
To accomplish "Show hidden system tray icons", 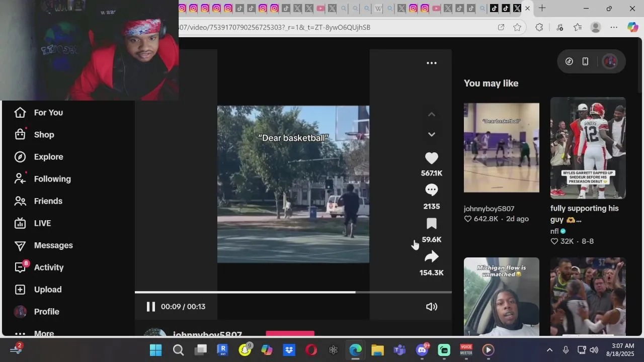I will pos(549,350).
